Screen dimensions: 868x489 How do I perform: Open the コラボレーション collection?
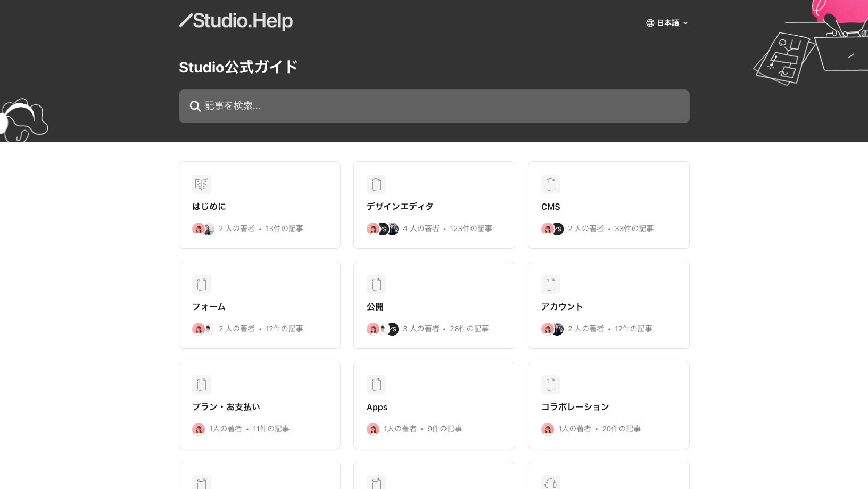(x=608, y=405)
